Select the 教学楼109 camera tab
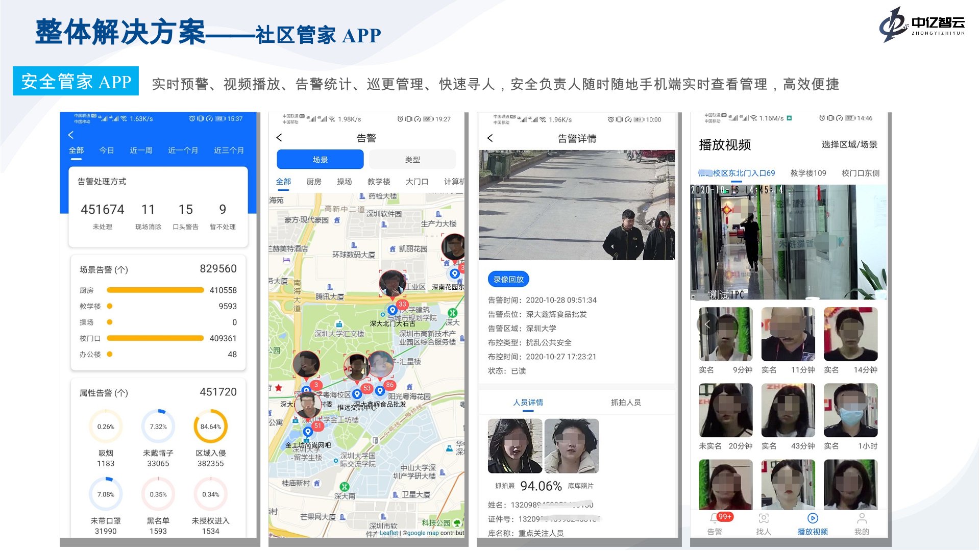980x551 pixels. [x=808, y=173]
